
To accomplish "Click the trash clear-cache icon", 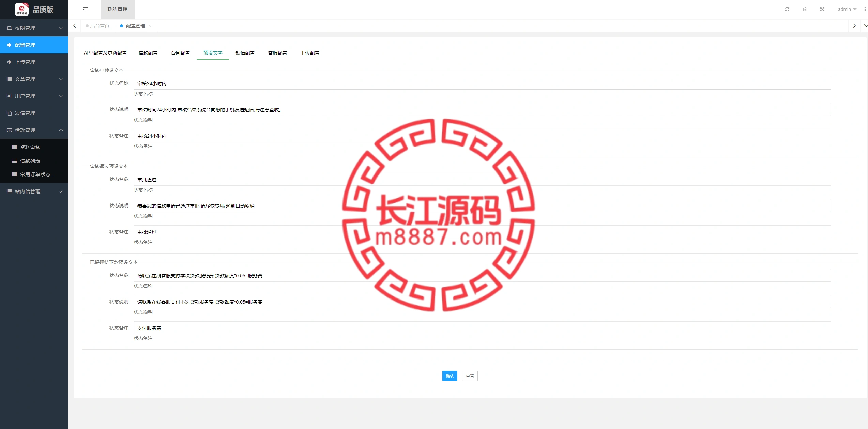I will (x=805, y=10).
